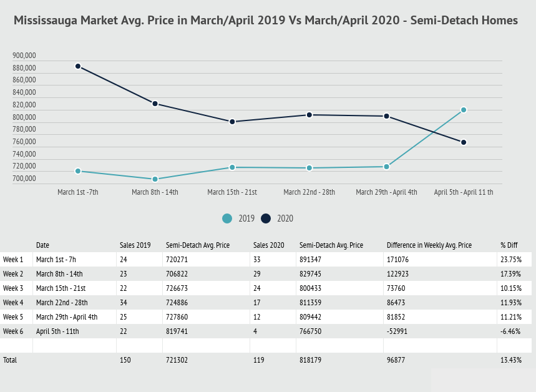Click the 2020 data point for March 15th-21st

tap(232, 122)
